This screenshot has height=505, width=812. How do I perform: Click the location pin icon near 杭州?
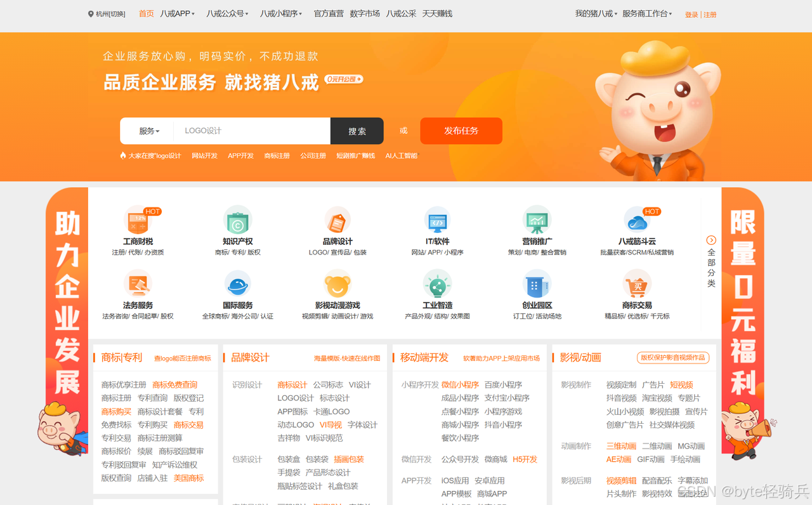(91, 14)
